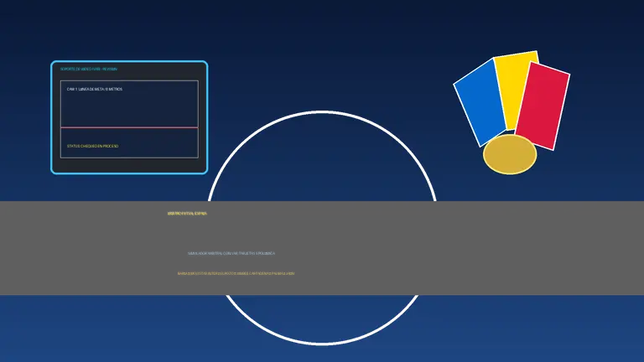Select the CAM 1 LÍNEA DE META label

tap(95, 89)
